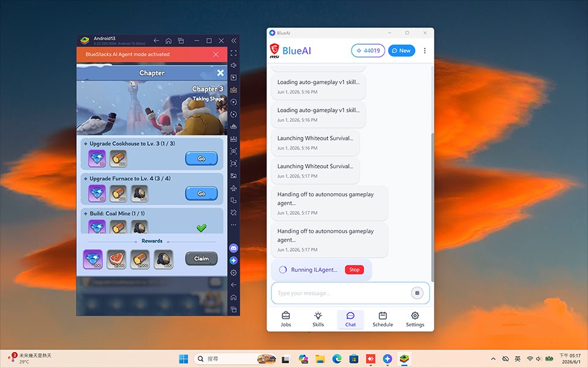Click the 'Loading auto-gameplay v1 skill...' first message
The width and height of the screenshot is (588, 368).
(318, 86)
